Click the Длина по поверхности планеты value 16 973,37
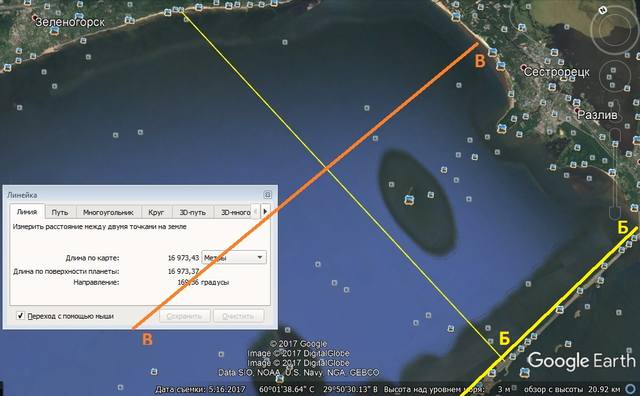 [x=183, y=271]
